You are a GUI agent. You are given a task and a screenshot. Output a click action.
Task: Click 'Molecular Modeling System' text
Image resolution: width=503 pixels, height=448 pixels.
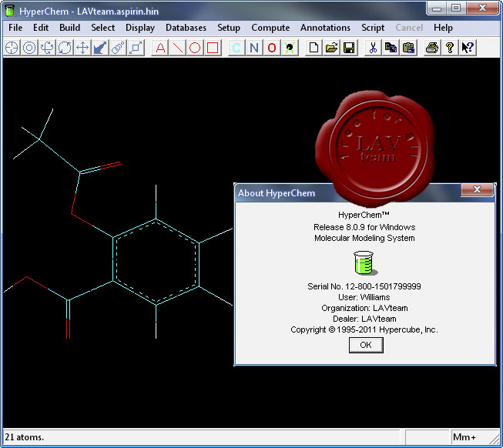(x=364, y=238)
